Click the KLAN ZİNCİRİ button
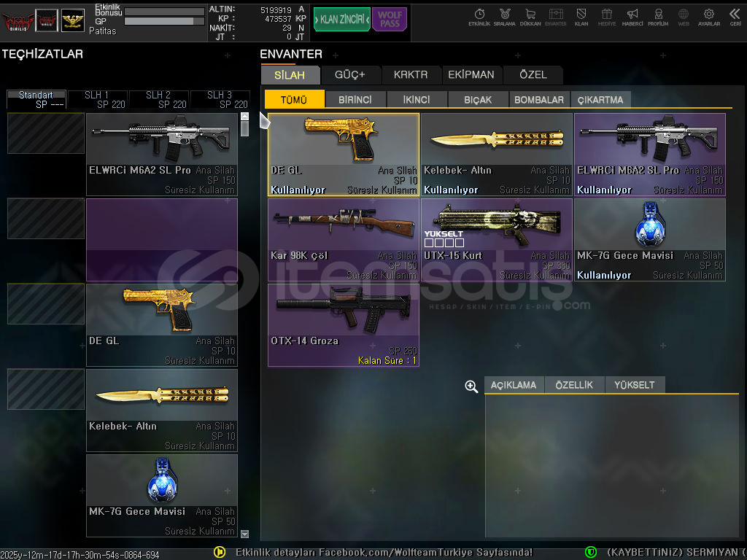The height and width of the screenshot is (560, 747). click(341, 19)
